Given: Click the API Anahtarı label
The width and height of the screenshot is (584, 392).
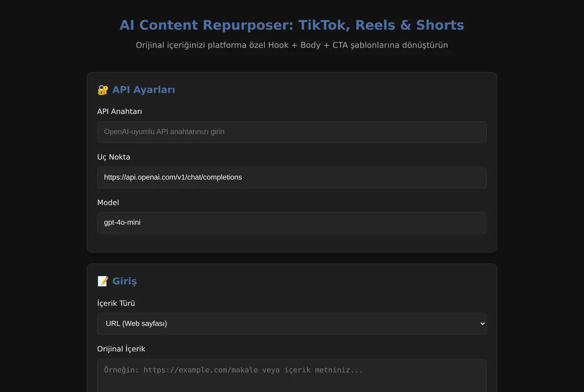Looking at the screenshot, I should 120,111.
